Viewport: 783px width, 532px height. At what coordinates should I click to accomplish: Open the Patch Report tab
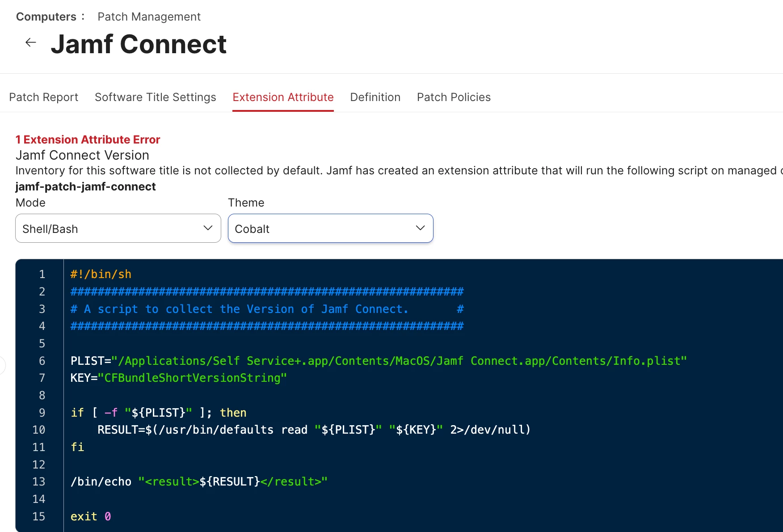[43, 97]
